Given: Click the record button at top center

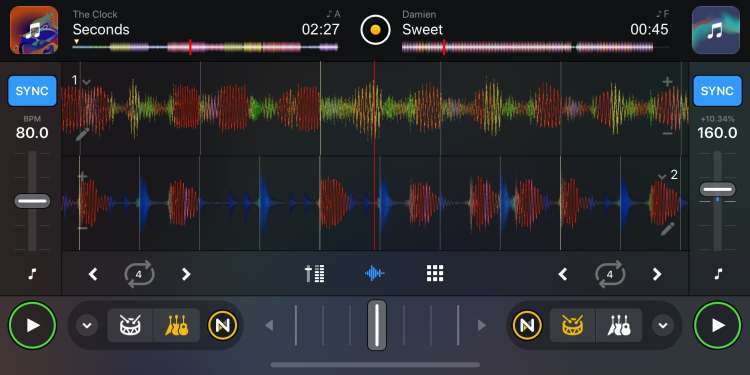Looking at the screenshot, I should coord(375,30).
